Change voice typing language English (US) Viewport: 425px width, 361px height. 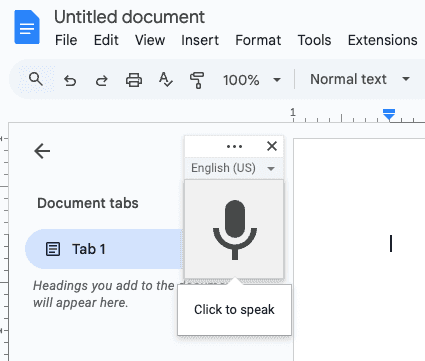pyautogui.click(x=233, y=168)
